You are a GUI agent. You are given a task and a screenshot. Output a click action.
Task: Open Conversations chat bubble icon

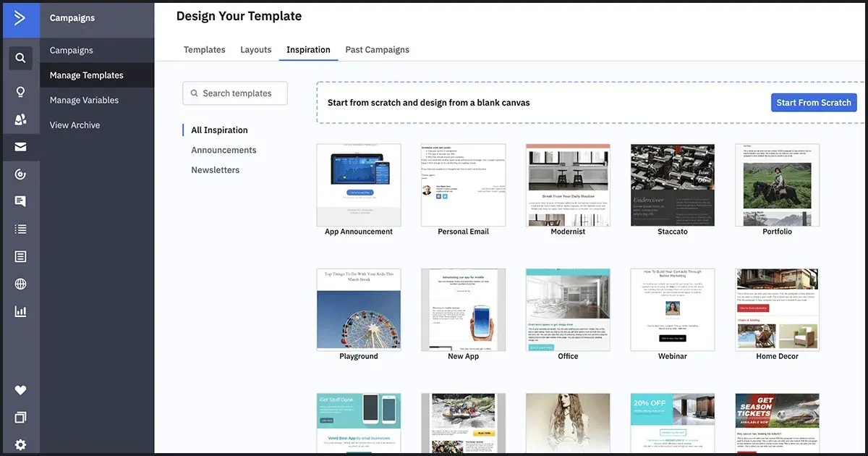click(x=20, y=200)
